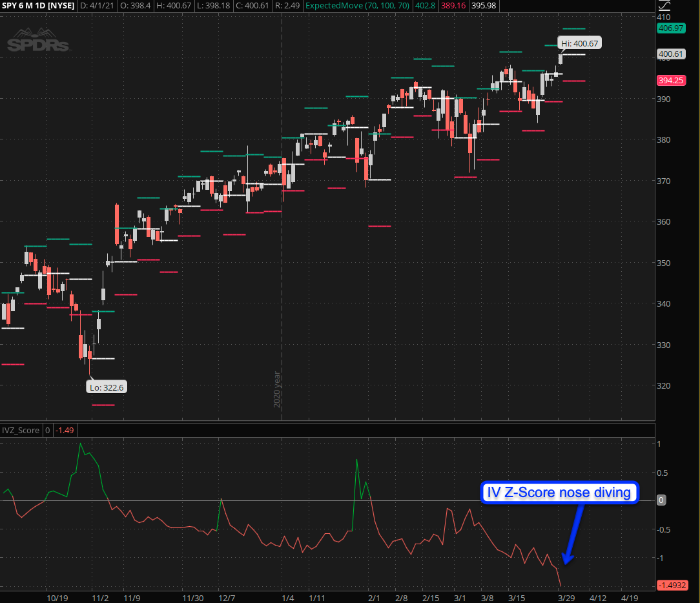Open the IVZ_Score study label
Viewport: 700px width, 603px height.
(21, 431)
